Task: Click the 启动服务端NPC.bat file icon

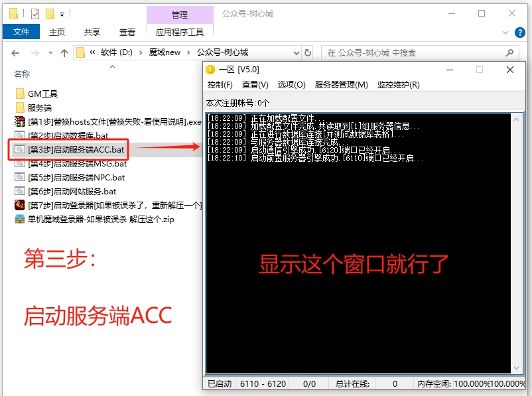Action: [x=20, y=177]
